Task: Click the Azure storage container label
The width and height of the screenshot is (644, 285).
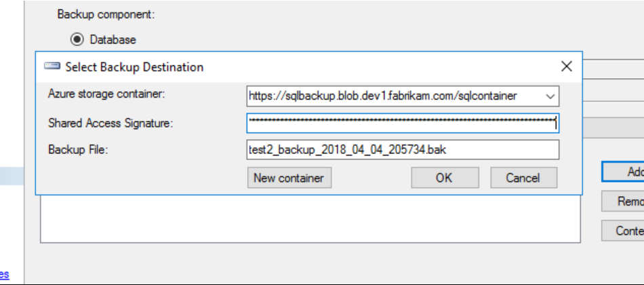Action: [x=106, y=93]
